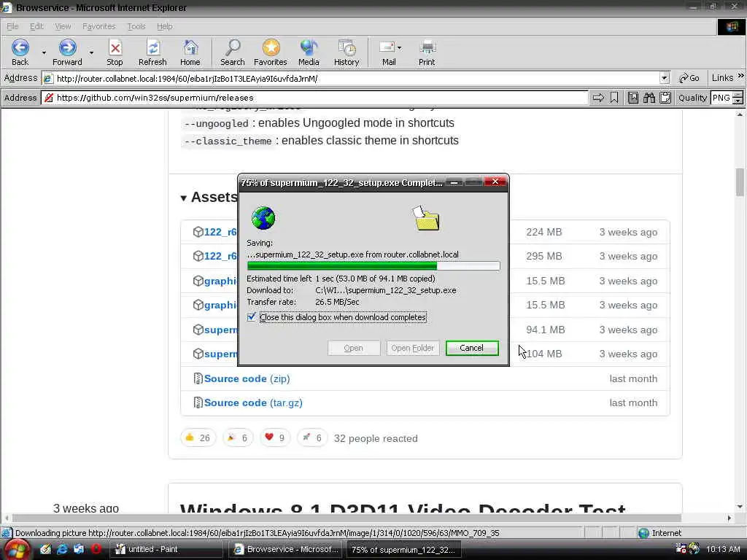Open the Browservice bookmarks book icon
The image size is (747, 560).
pos(633,98)
